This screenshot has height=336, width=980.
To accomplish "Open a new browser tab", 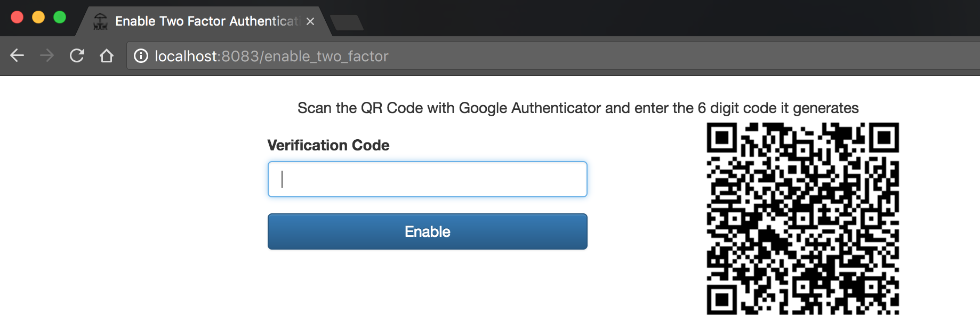I will [347, 22].
